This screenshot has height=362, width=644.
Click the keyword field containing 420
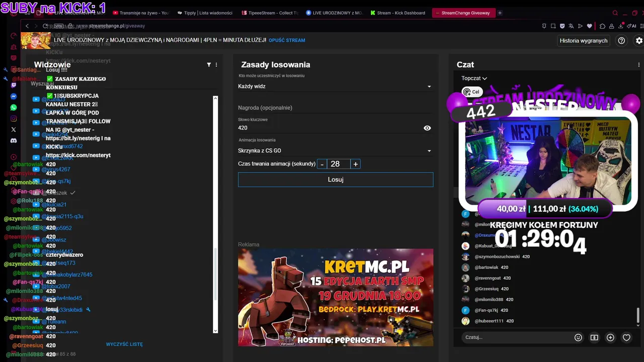(x=330, y=128)
